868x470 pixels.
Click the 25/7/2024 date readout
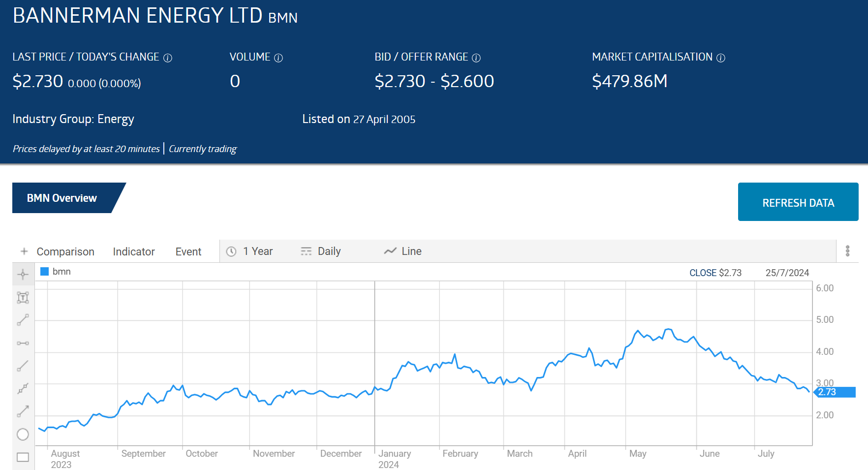coord(787,273)
